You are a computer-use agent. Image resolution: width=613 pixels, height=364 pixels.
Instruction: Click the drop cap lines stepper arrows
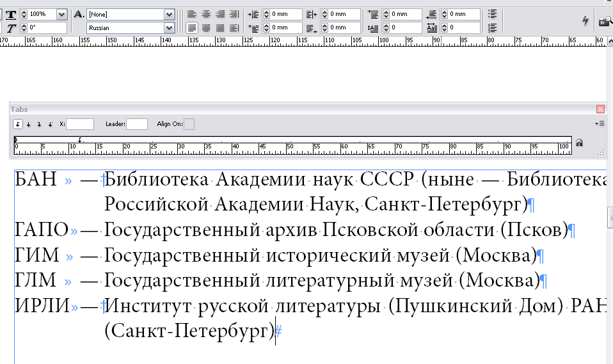pyautogui.click(x=386, y=28)
